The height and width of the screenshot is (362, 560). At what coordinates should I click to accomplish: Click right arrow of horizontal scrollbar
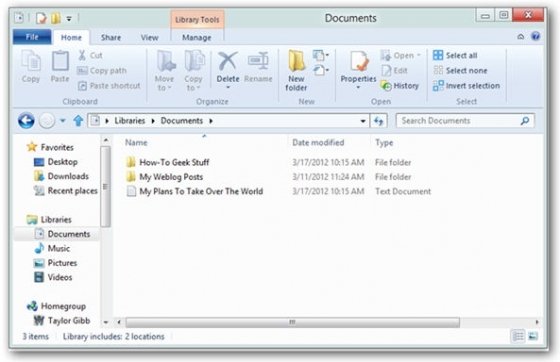[x=537, y=322]
